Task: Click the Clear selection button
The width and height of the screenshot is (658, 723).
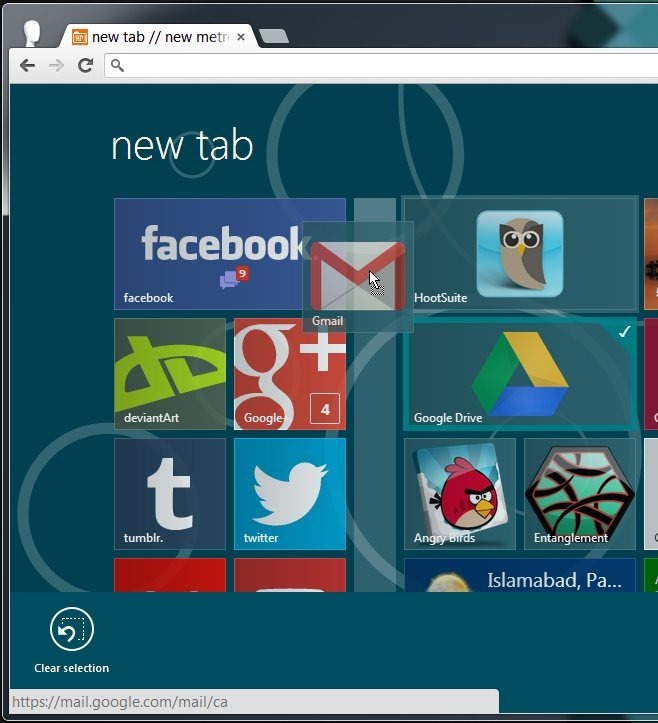Action: pyautogui.click(x=71, y=640)
